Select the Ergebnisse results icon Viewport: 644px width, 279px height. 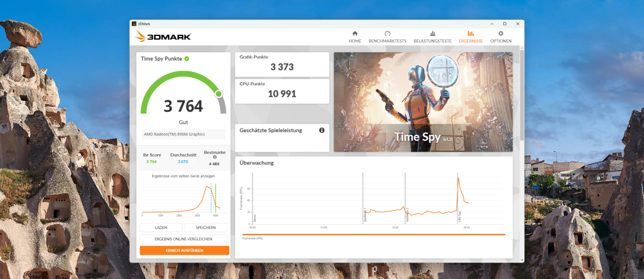pyautogui.click(x=471, y=34)
